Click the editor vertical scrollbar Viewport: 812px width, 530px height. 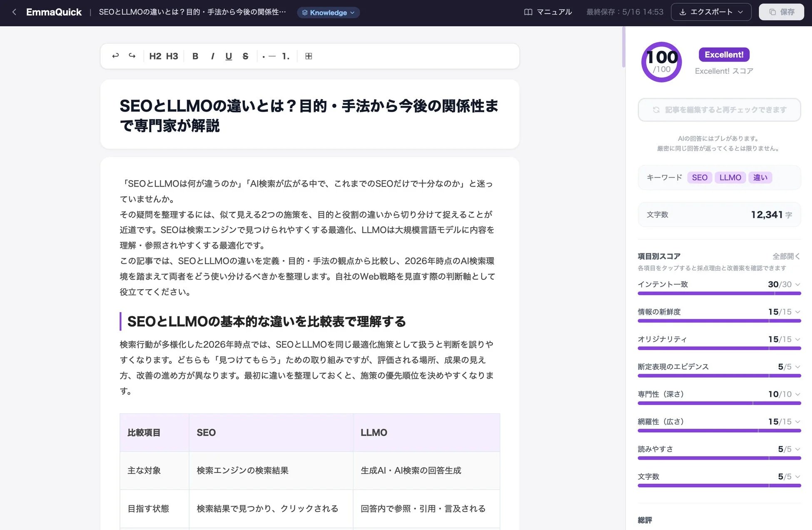point(623,47)
